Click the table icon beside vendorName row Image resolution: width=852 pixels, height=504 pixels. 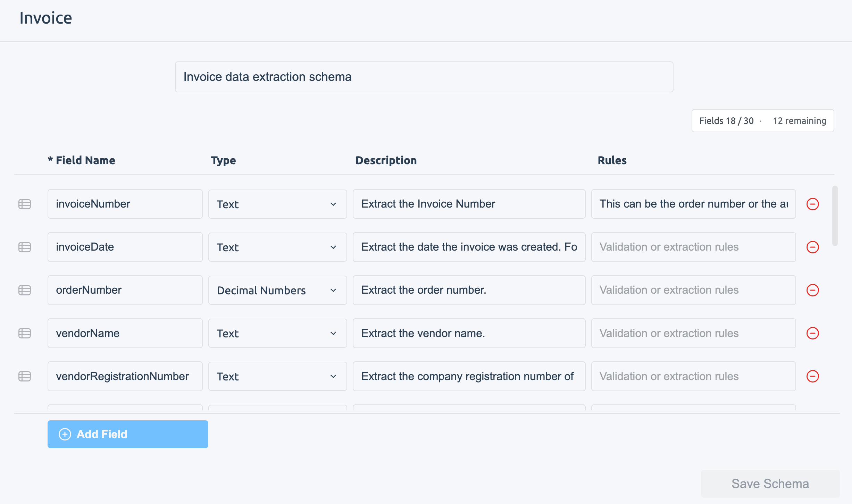tap(25, 333)
